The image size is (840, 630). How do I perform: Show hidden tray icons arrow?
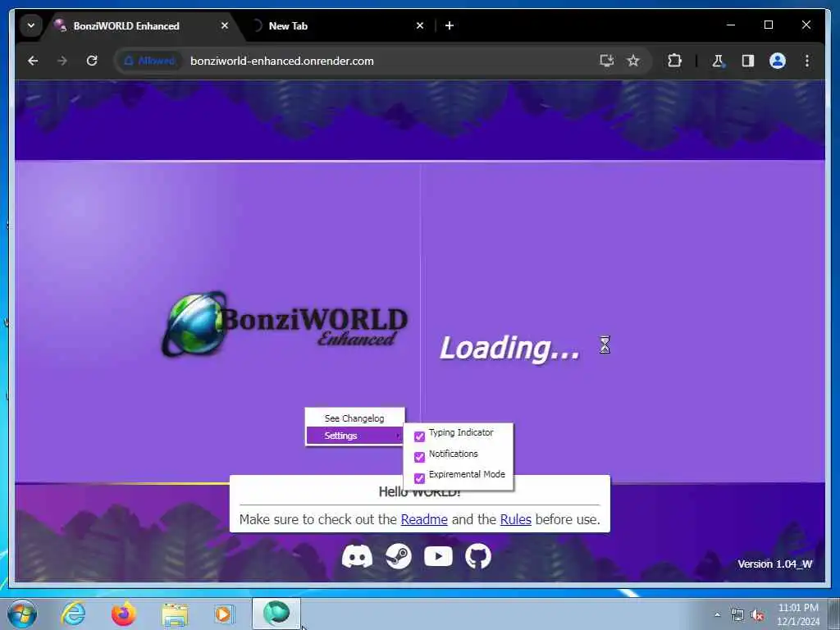tap(717, 614)
